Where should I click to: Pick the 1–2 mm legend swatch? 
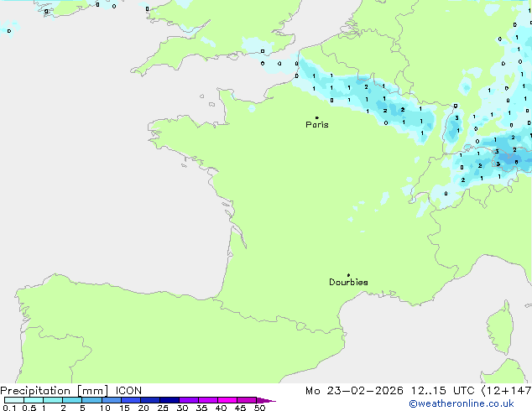pyautogui.click(x=53, y=400)
